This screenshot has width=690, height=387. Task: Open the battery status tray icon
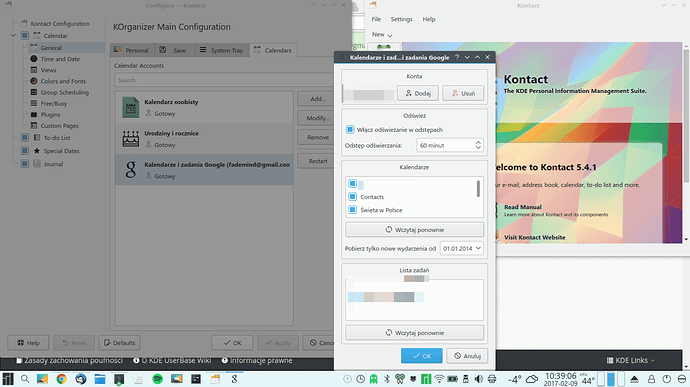[452, 379]
